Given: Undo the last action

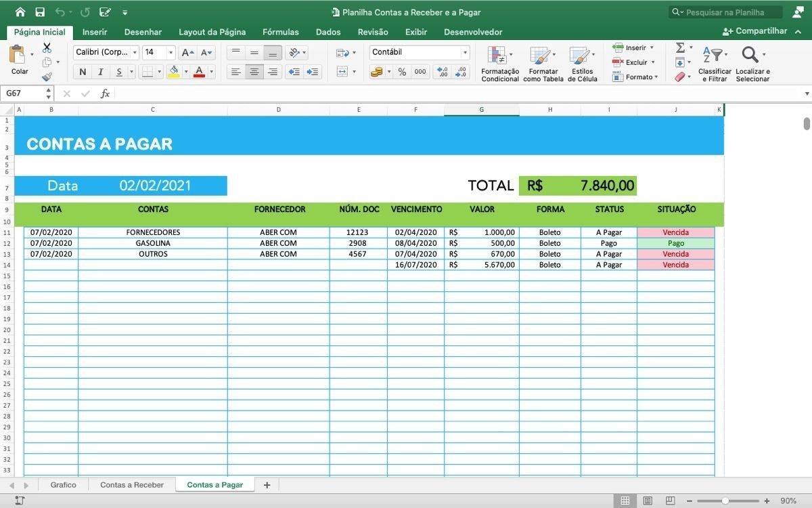Looking at the screenshot, I should pos(60,12).
